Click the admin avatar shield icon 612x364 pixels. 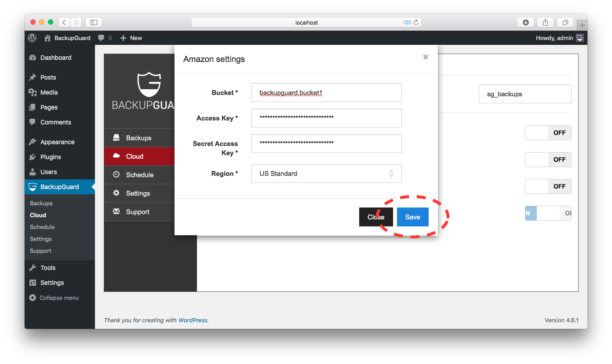(x=580, y=38)
